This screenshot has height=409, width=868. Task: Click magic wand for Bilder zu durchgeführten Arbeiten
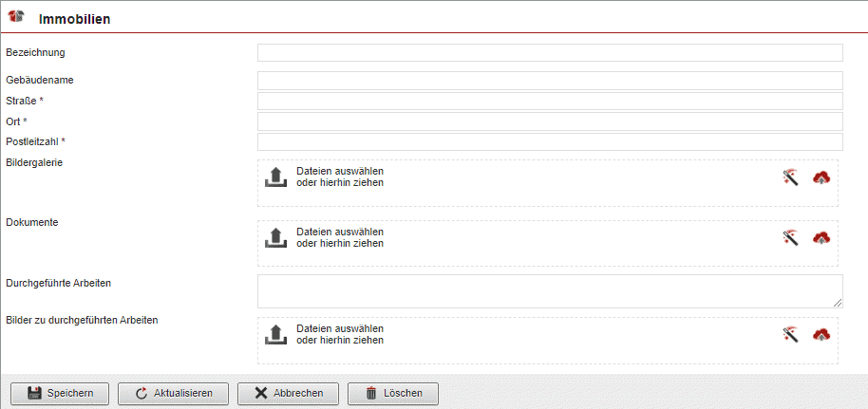click(789, 334)
